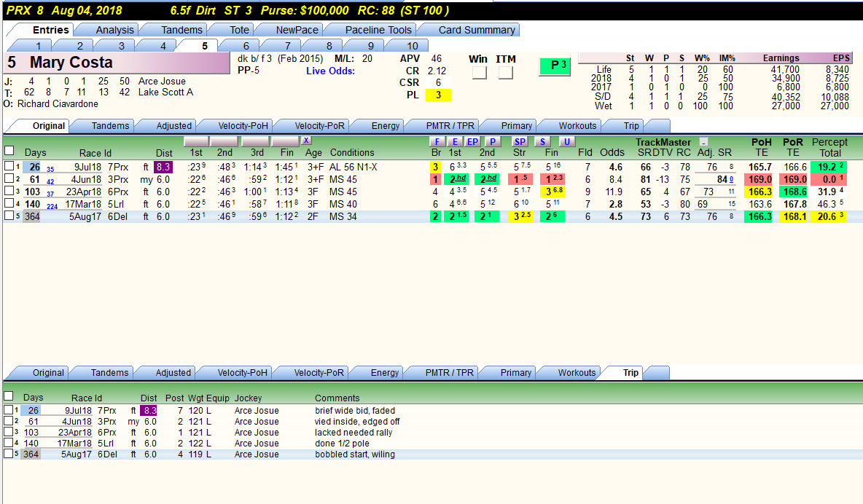Viewport: 863px width, 504px height.
Task: Click the U running style button
Action: point(567,141)
